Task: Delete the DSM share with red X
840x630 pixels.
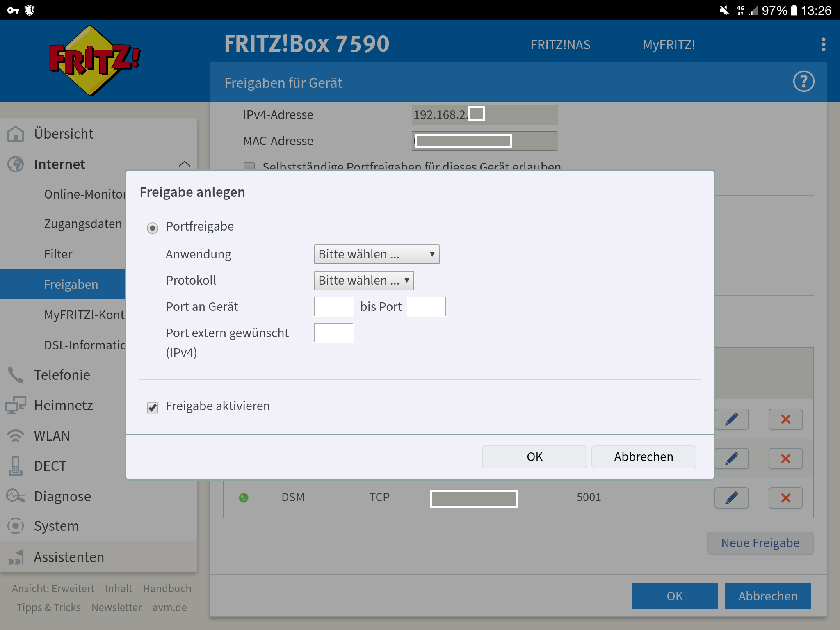Action: pos(785,498)
